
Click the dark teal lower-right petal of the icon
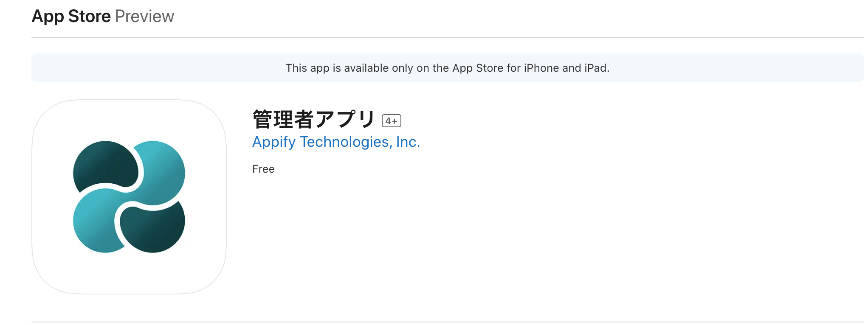tap(153, 228)
